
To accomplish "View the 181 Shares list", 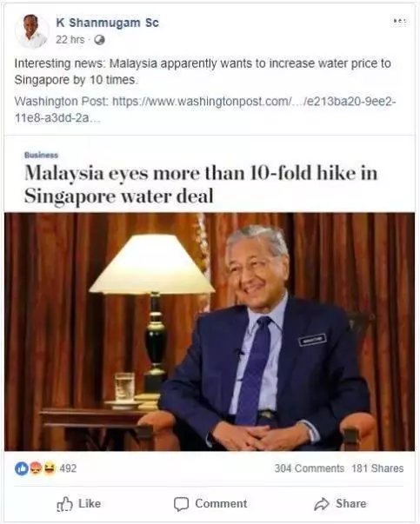I will (377, 468).
